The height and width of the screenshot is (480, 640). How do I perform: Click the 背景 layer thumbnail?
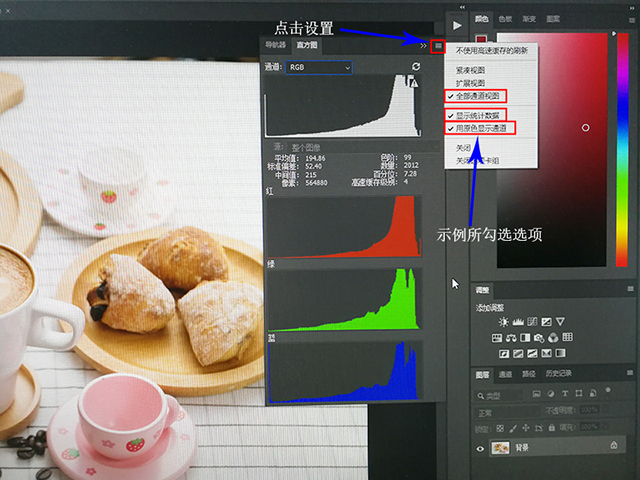click(x=499, y=448)
